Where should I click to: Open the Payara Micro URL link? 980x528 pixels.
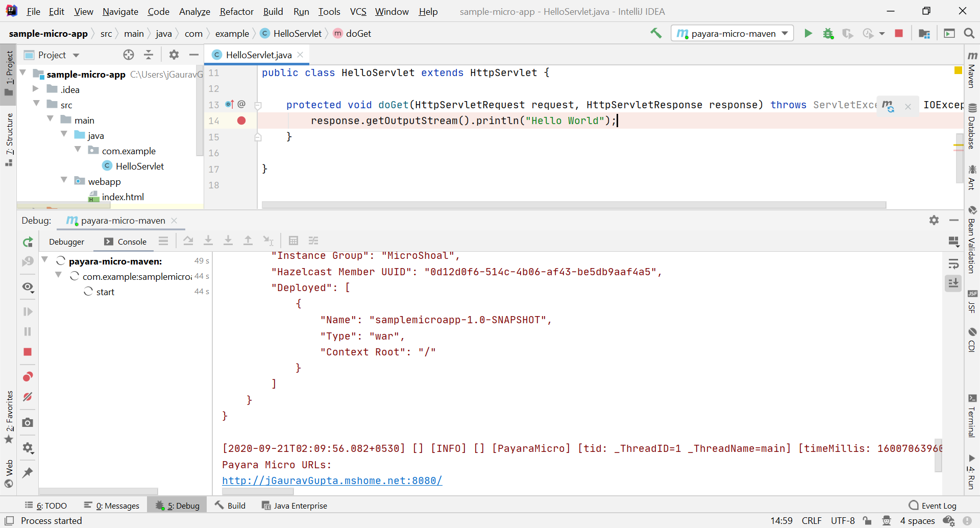click(332, 481)
